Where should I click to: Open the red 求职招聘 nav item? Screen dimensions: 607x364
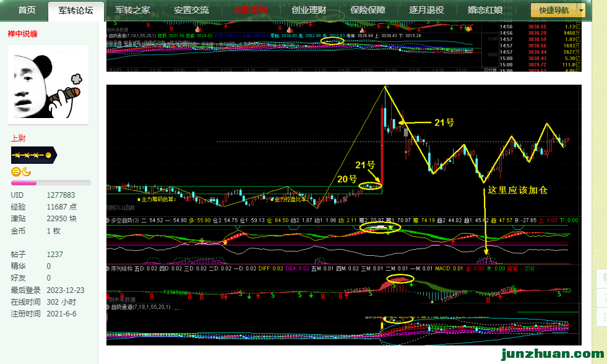point(250,10)
